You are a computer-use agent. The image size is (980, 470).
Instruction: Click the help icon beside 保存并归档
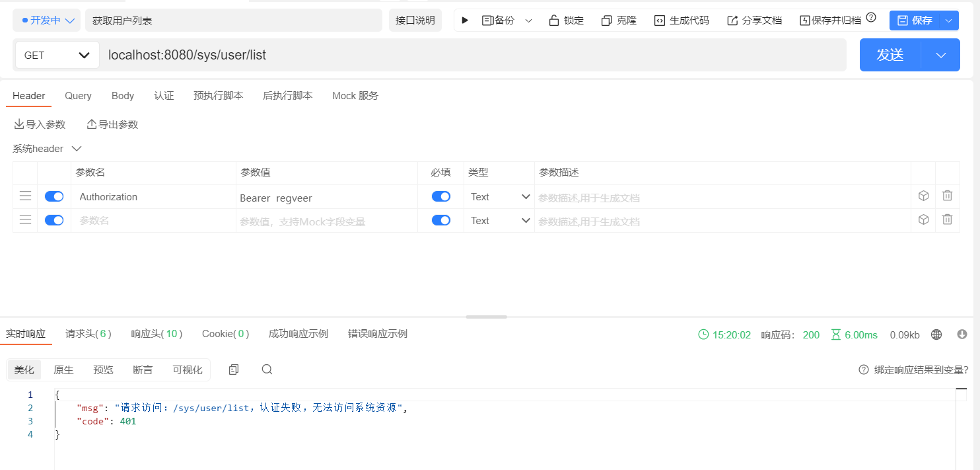871,18
